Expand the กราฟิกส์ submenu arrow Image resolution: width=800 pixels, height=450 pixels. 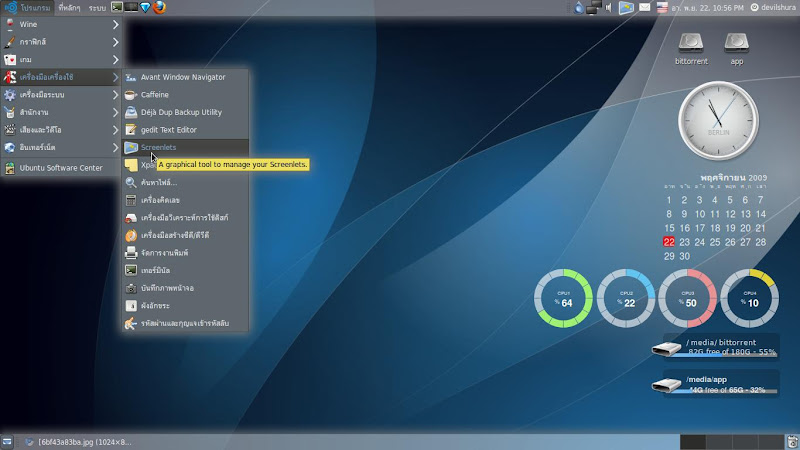tap(115, 42)
